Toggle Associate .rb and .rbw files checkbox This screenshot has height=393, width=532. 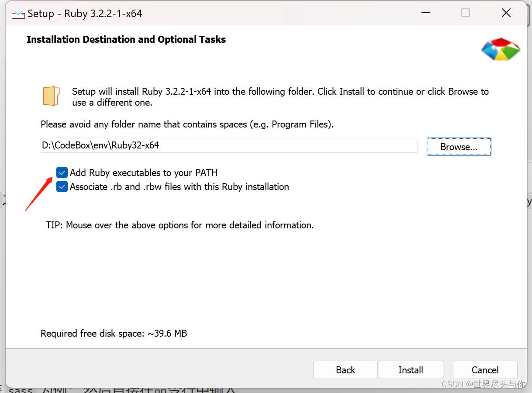(x=62, y=187)
